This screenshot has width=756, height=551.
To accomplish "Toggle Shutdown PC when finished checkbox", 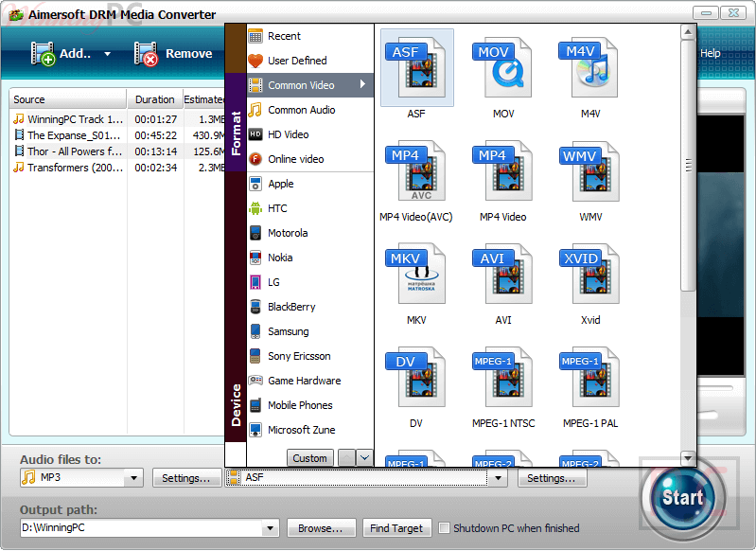I will [444, 528].
